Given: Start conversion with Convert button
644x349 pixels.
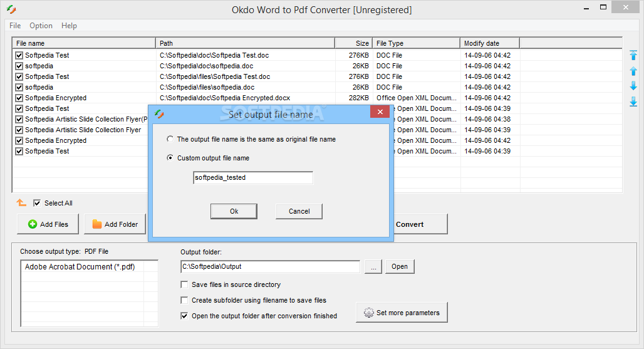Looking at the screenshot, I should point(420,224).
